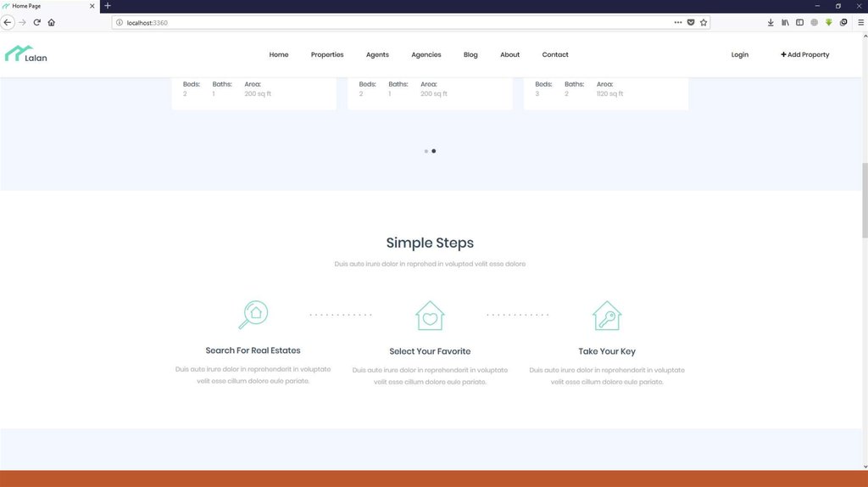Image resolution: width=868 pixels, height=487 pixels.
Task: Open the Firefox downloads arrow icon
Action: [771, 22]
